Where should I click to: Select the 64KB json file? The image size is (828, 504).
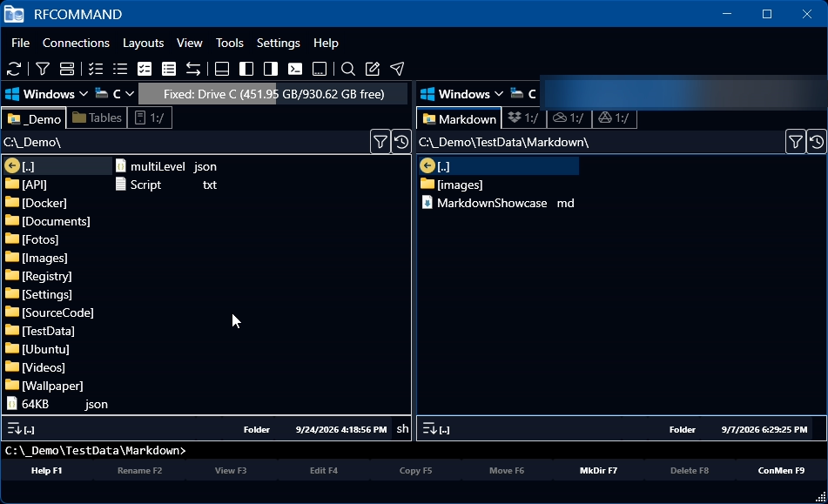pos(57,404)
